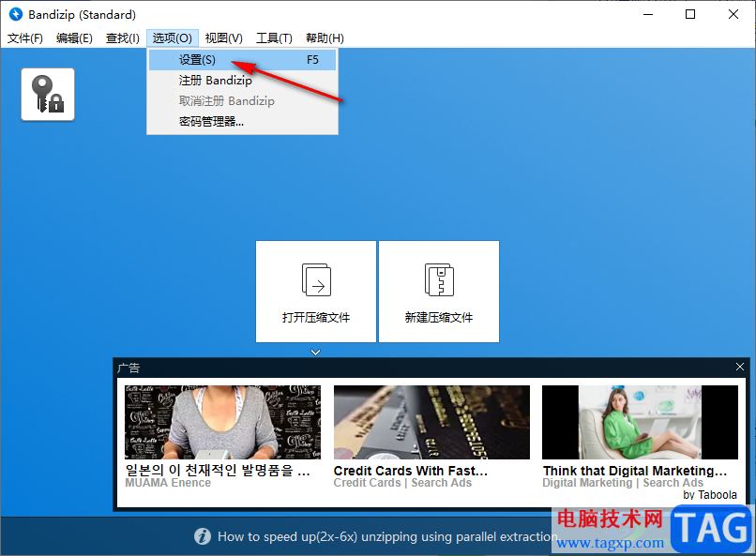The height and width of the screenshot is (556, 756).
Task: Open the 帮助(H) menu
Action: coord(325,38)
